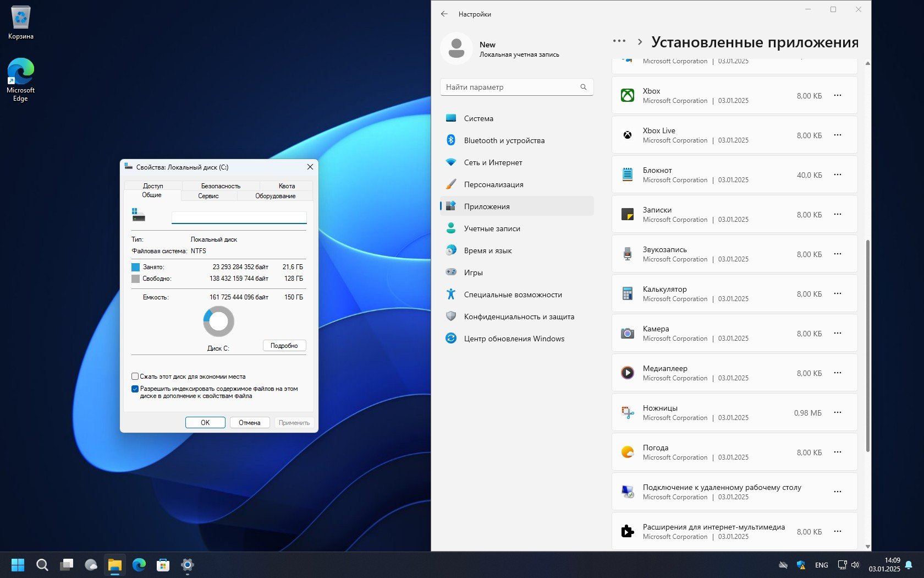The height and width of the screenshot is (578, 924).
Task: Open more options for Блокнот
Action: tap(837, 175)
